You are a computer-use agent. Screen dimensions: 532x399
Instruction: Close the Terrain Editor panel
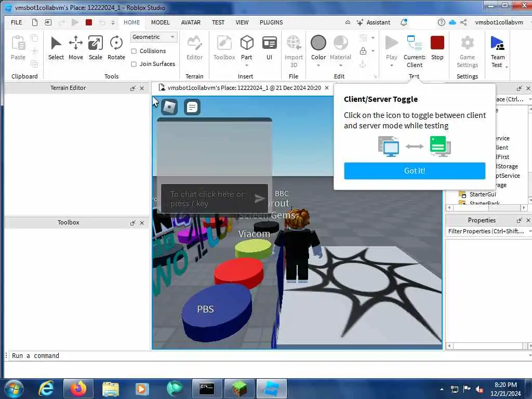point(142,88)
